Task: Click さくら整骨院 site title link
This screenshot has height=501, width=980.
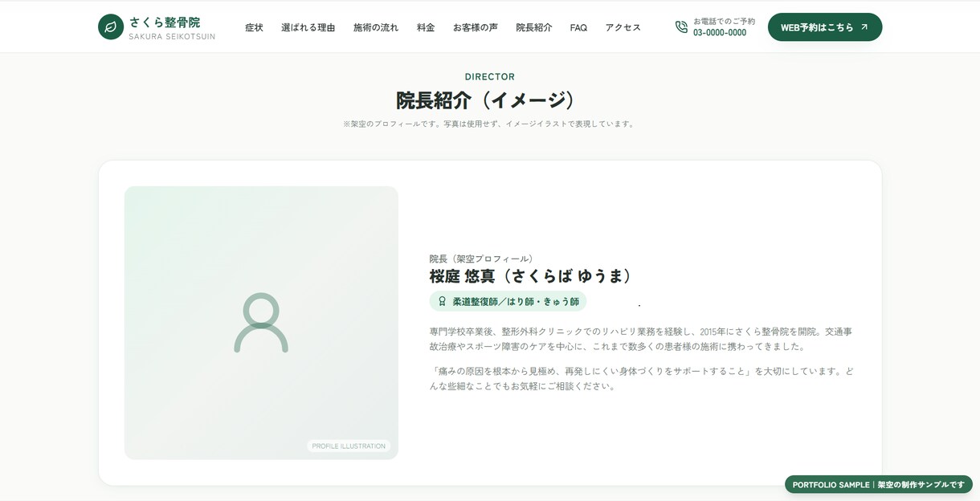Action: coord(165,22)
